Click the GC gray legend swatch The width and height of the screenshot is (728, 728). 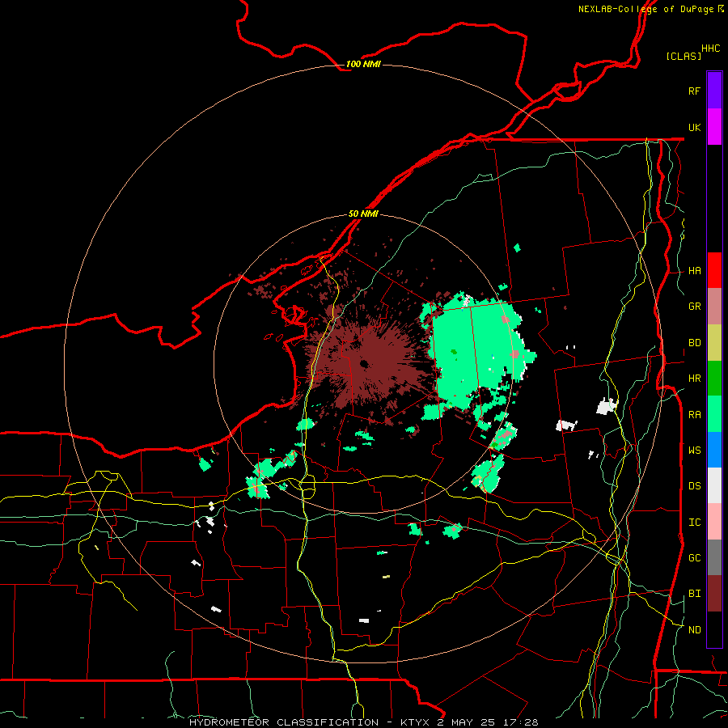click(714, 557)
